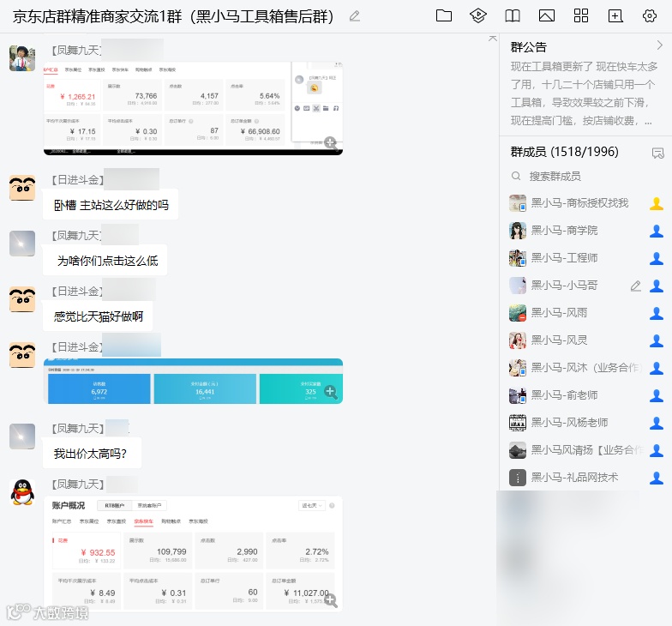The image size is (672, 626).
Task: Expand the 群公告 announcement arrow
Action: (660, 45)
